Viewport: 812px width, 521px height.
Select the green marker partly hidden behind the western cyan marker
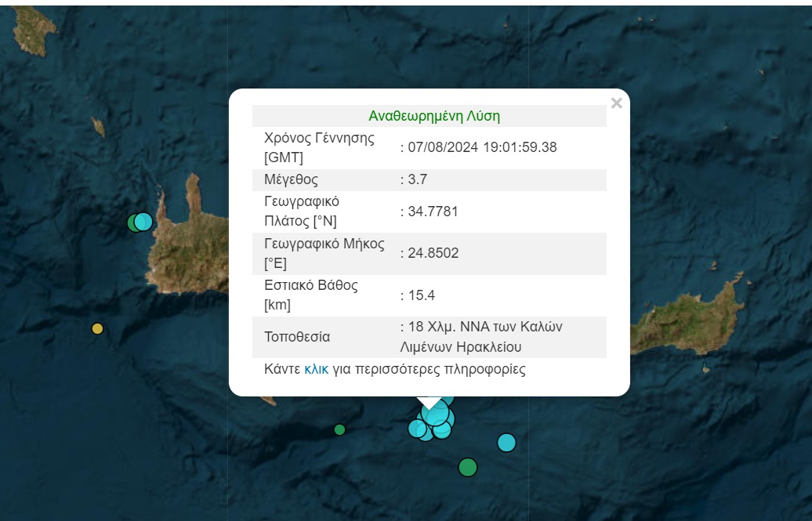coord(132,223)
